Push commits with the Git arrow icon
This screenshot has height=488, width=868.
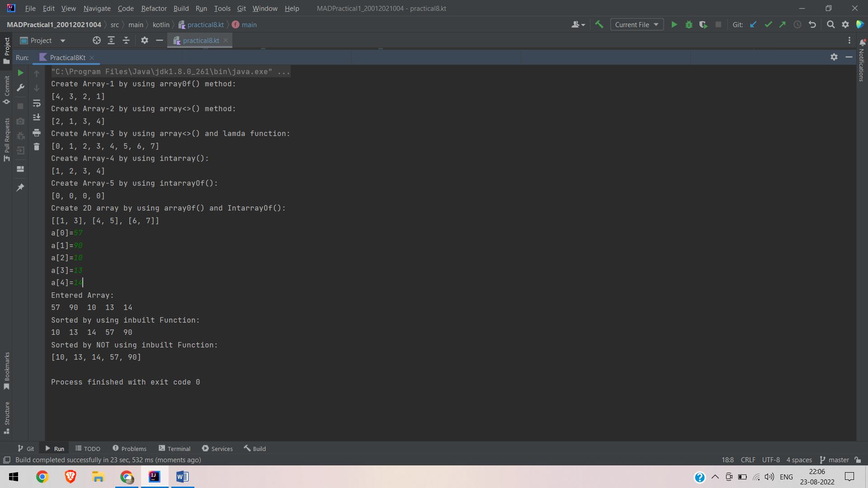(783, 24)
